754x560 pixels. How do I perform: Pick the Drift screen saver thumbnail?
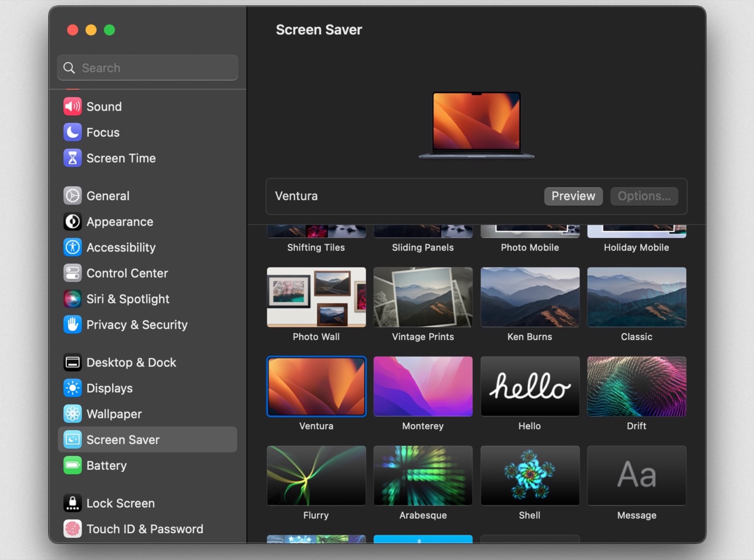coord(636,387)
